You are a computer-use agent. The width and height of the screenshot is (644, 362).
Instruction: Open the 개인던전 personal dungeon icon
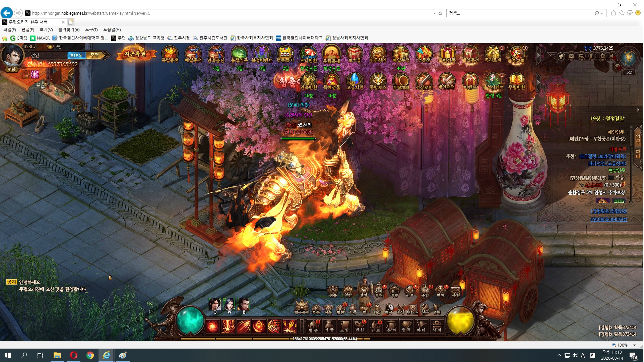447,81
